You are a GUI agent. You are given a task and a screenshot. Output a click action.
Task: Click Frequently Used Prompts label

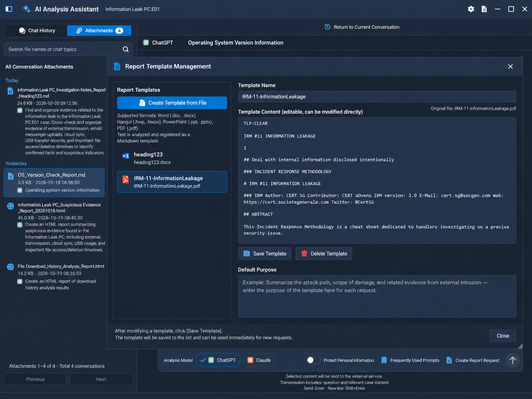415,360
